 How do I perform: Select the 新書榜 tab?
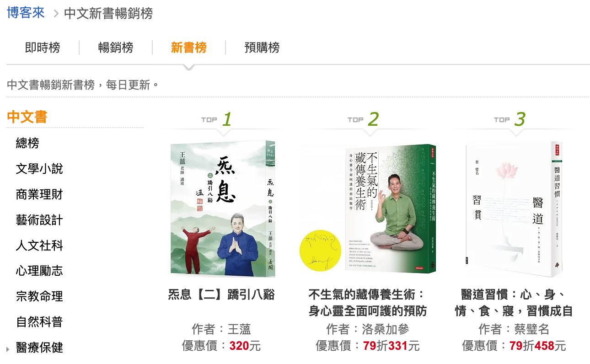coord(189,48)
